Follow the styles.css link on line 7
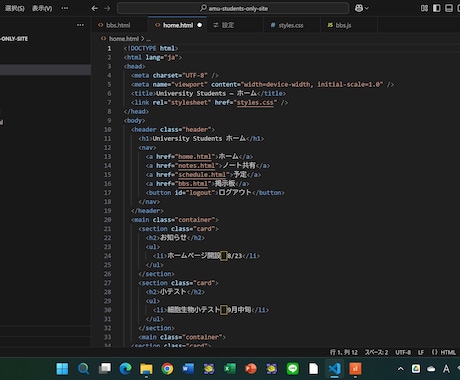 (255, 103)
